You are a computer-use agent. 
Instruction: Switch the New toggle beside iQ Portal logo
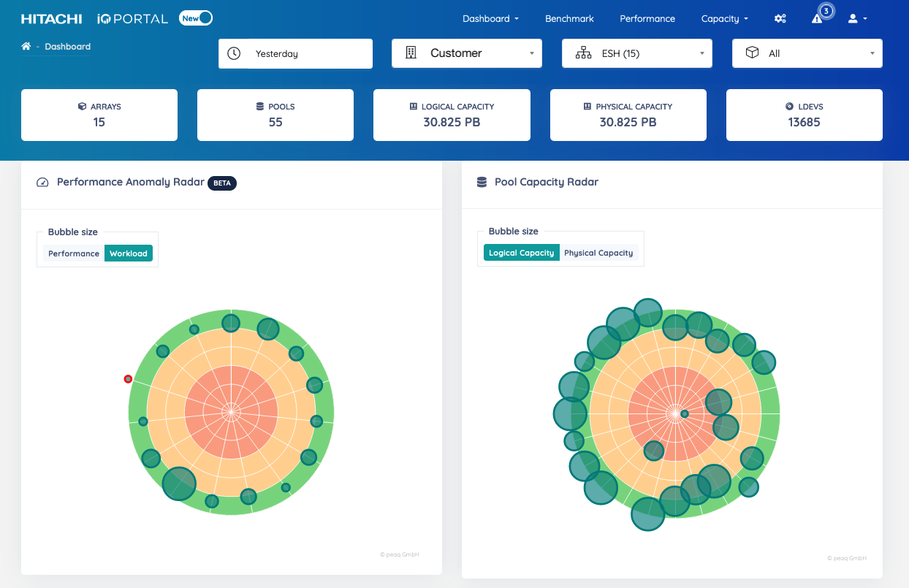point(195,17)
